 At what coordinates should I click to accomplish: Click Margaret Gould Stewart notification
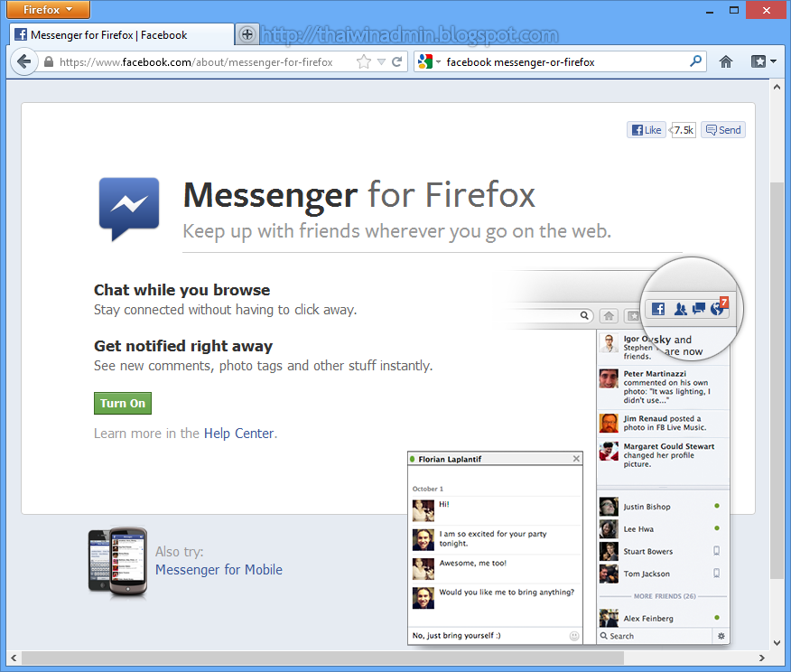click(664, 455)
